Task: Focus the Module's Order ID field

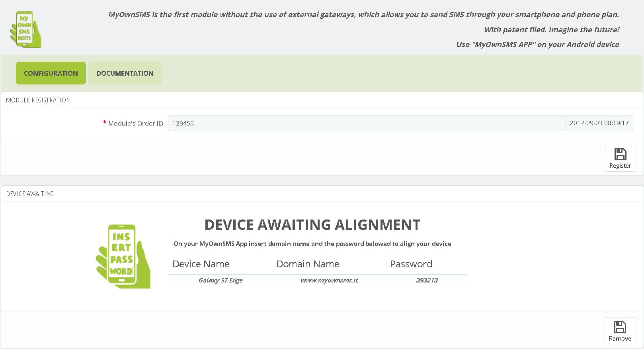Action: pos(366,124)
